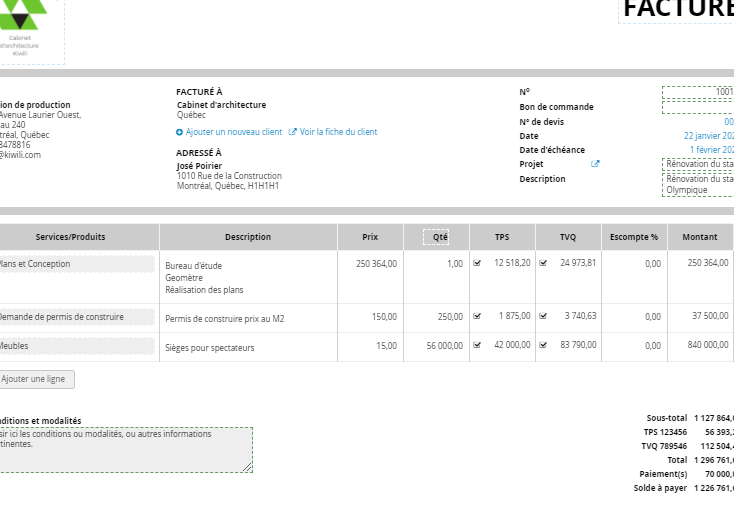Uncheck TPS for the permis de construire line

[x=477, y=316]
